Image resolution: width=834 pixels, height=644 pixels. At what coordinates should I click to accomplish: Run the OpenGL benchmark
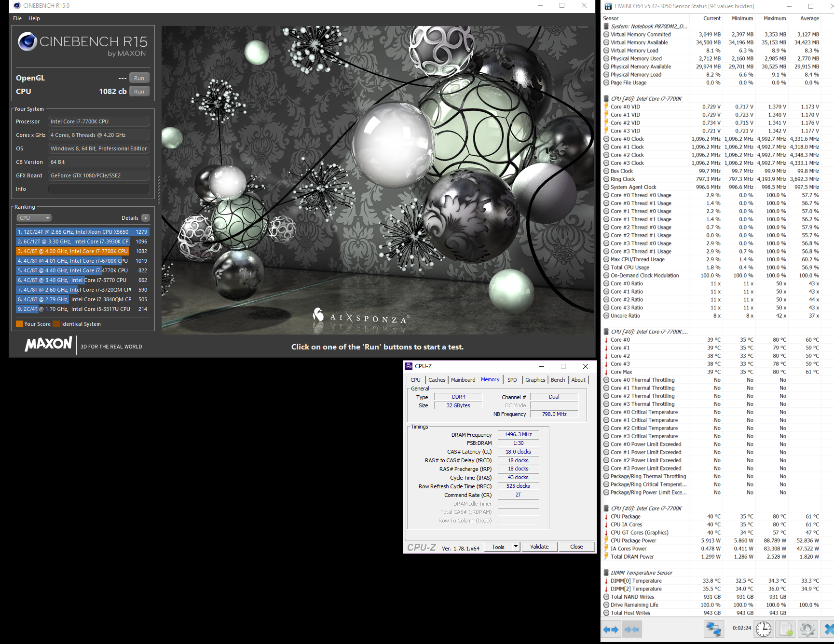coord(139,78)
